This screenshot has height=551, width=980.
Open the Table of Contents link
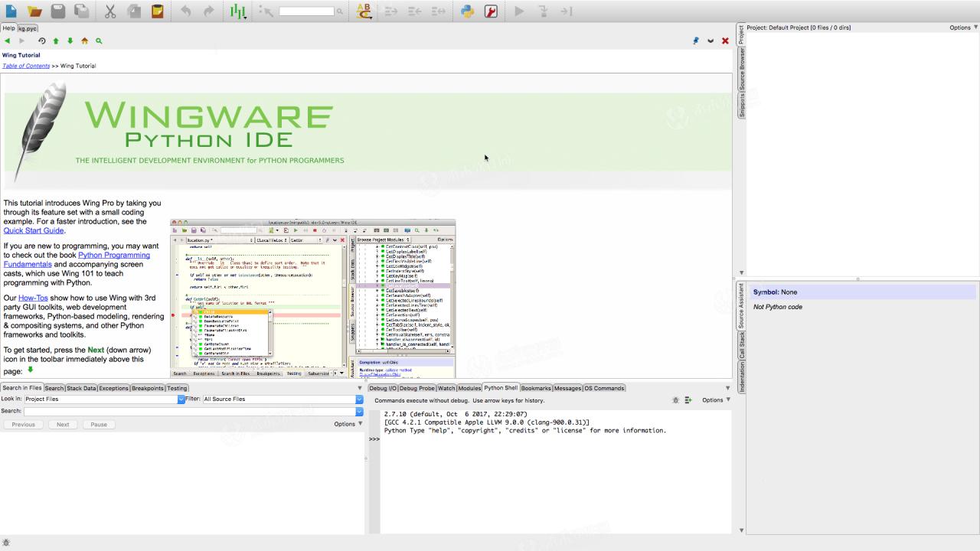[x=26, y=66]
